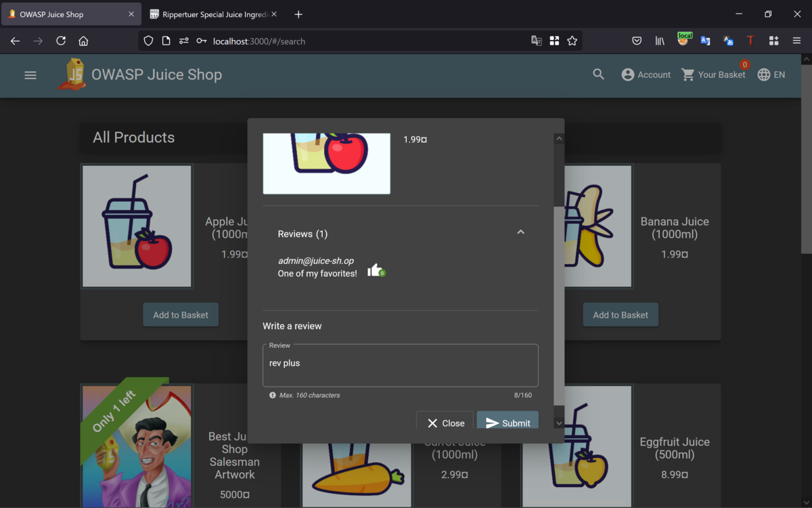Collapse the Reviews (1) section

[x=520, y=232]
